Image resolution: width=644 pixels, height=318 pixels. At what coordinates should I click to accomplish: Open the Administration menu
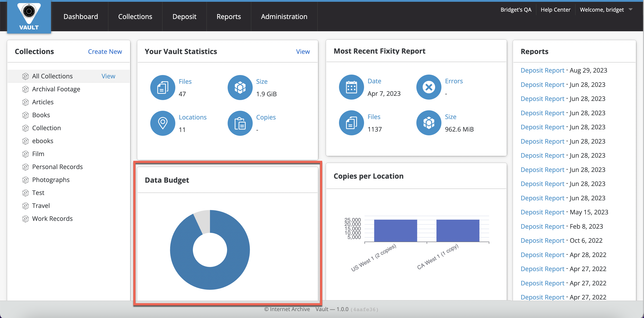point(284,17)
